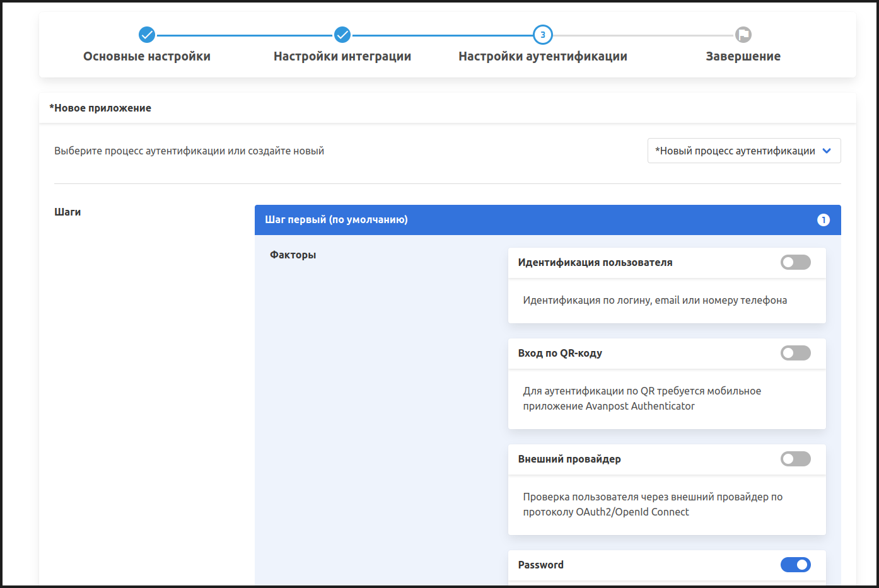Switch to the Настройки интеграции step label
Image resolution: width=879 pixels, height=588 pixels.
(x=342, y=56)
